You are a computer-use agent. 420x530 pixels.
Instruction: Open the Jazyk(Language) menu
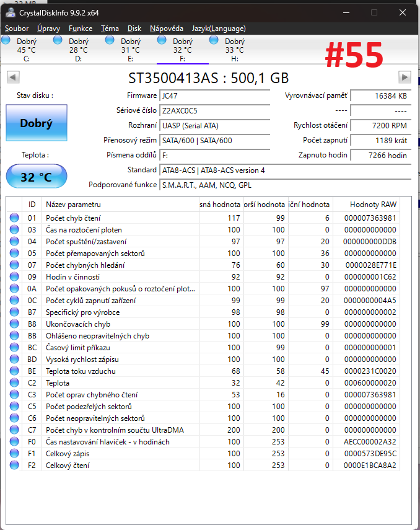coord(219,29)
